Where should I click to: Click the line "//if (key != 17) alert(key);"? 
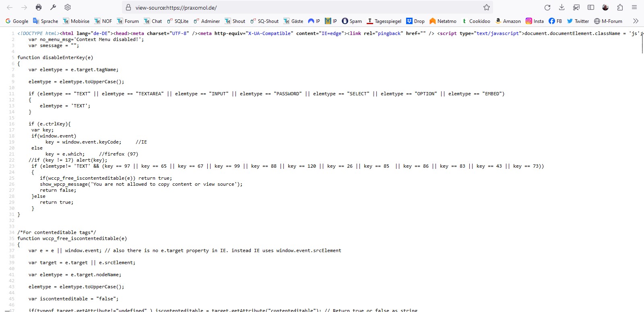click(x=68, y=160)
